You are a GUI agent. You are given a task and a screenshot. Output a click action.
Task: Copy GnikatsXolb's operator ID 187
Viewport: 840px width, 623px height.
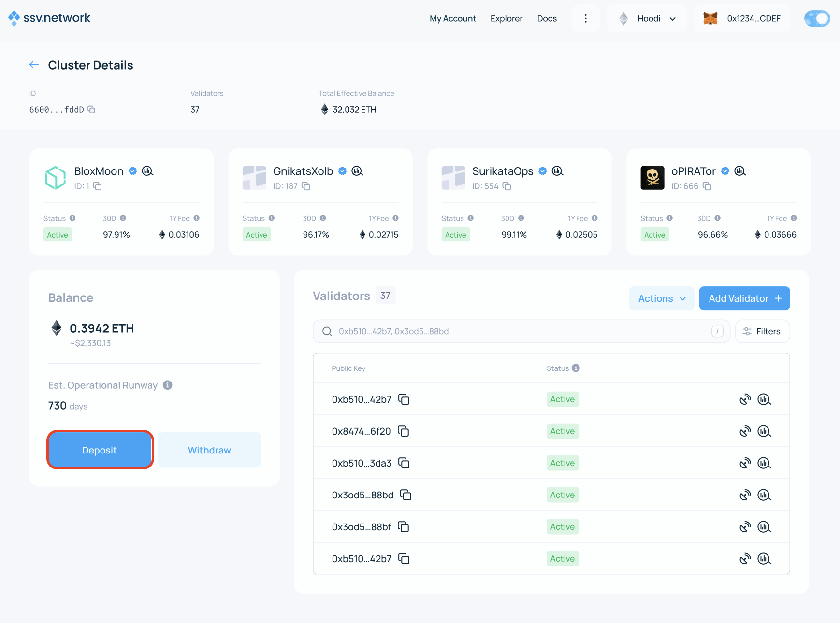pos(306,186)
